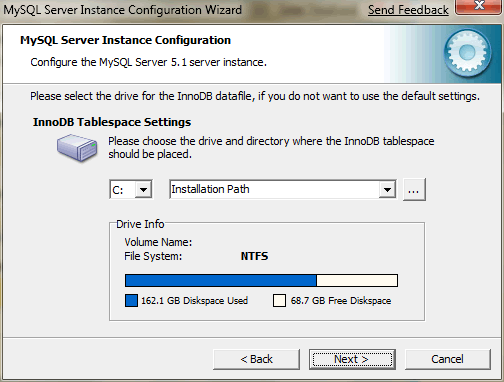Select the NTFS file system value

pos(254,256)
